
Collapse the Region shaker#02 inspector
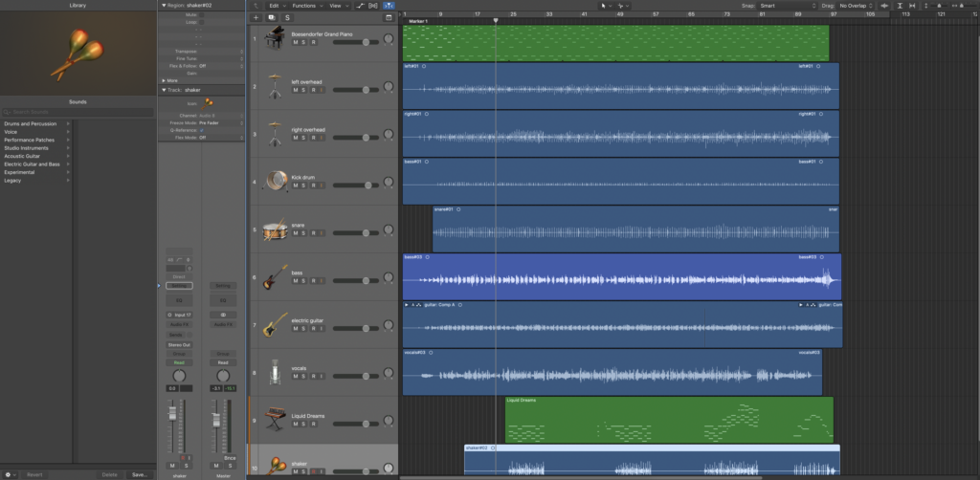(164, 5)
